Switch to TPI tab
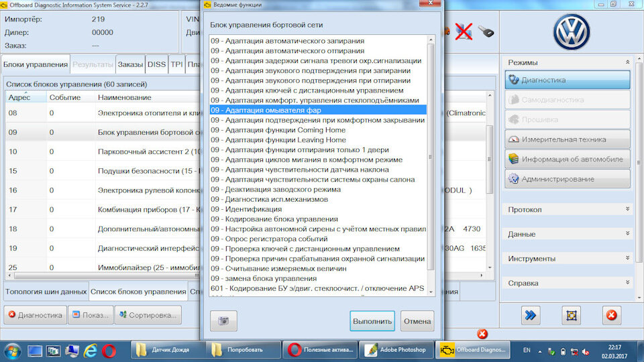644x362 pixels. (x=176, y=64)
